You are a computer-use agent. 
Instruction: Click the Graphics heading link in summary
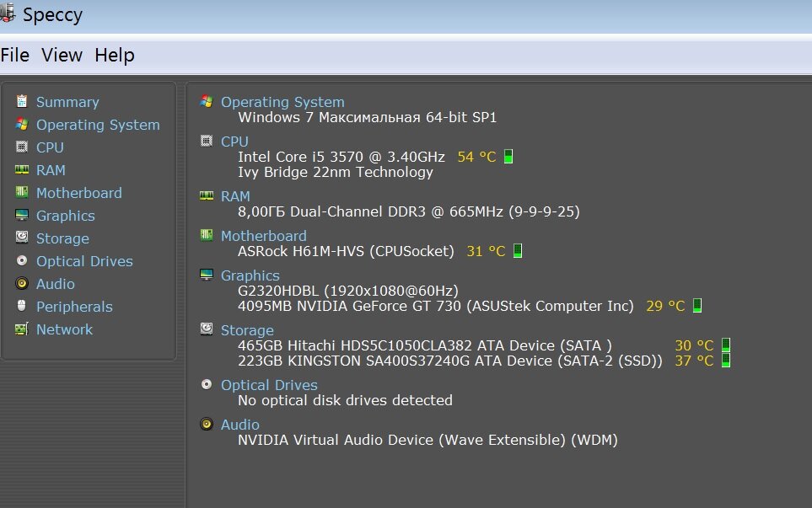pos(250,275)
